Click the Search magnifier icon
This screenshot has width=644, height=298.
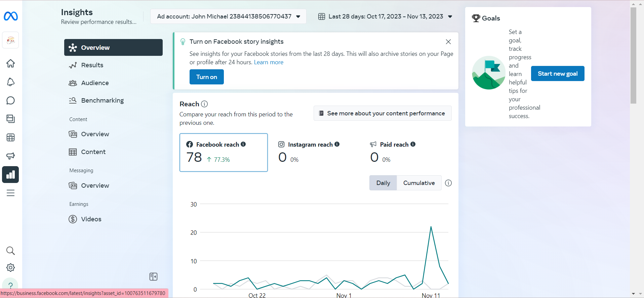coord(11,251)
